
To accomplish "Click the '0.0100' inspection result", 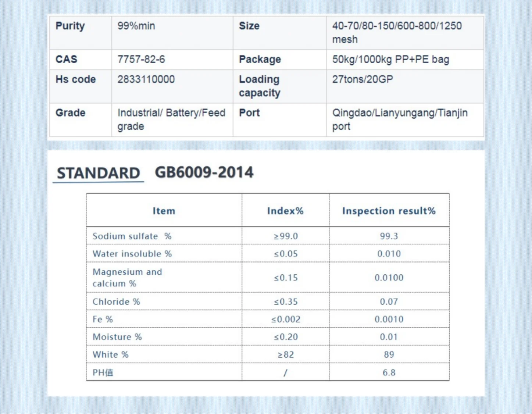I will pos(389,278).
